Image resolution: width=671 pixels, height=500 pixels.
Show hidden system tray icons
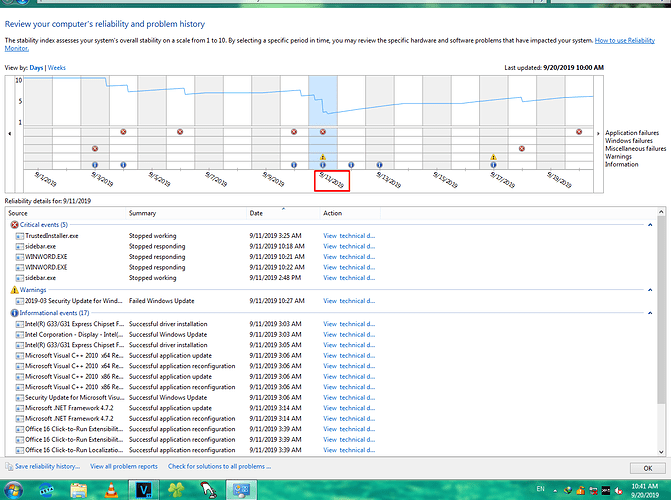[555, 491]
